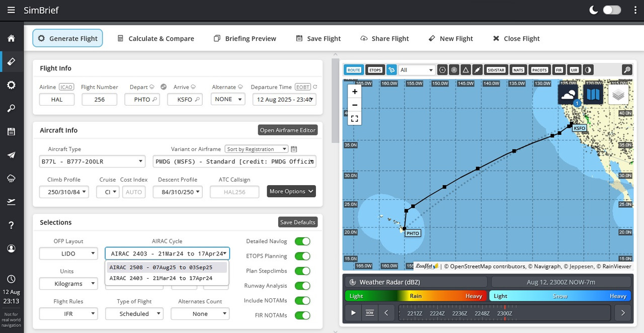The height and width of the screenshot is (333, 644).
Task: Toggle FIR NOTAMs switch
Action: click(302, 315)
